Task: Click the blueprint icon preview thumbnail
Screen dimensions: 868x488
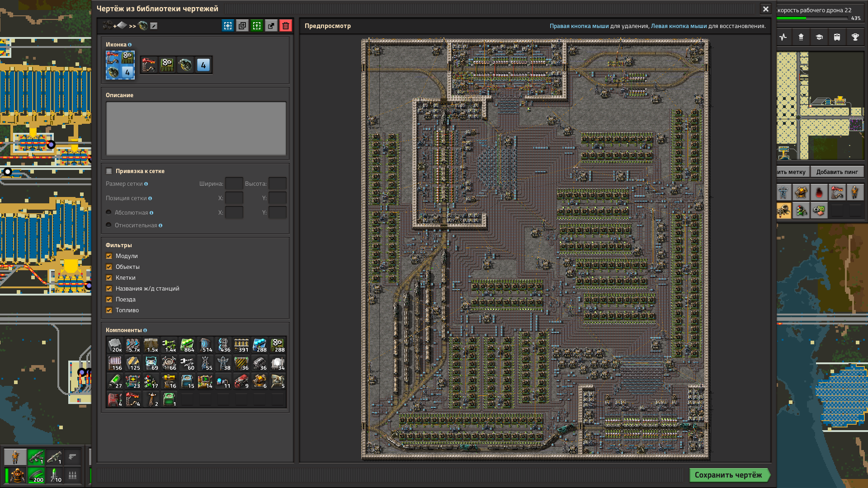Action: click(120, 65)
